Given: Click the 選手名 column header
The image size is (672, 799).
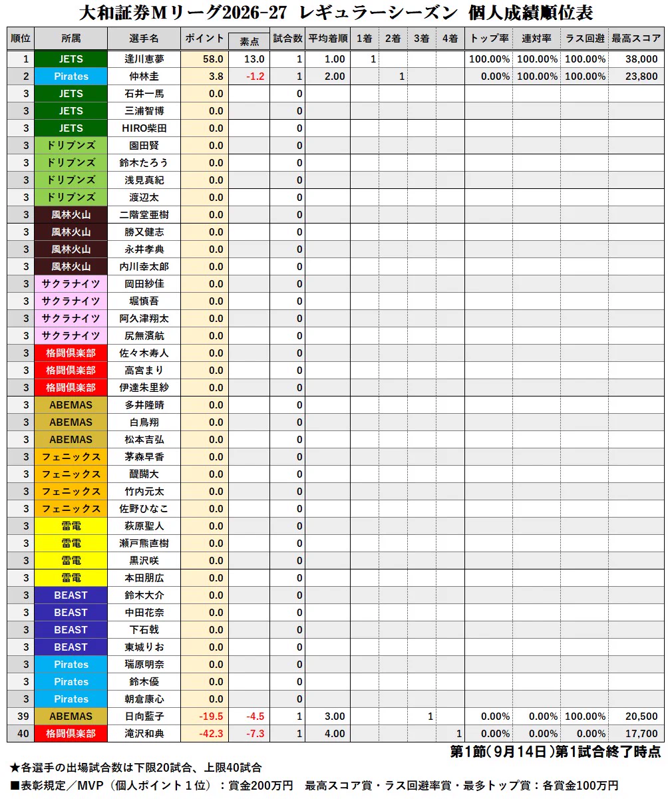Looking at the screenshot, I should coord(144,39).
